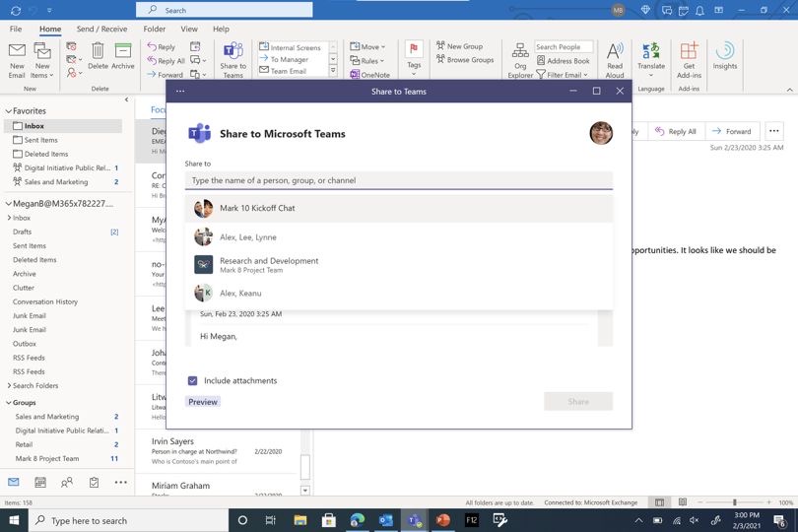The image size is (798, 532).
Task: Click the zoom slider in the status bar
Action: 734,502
